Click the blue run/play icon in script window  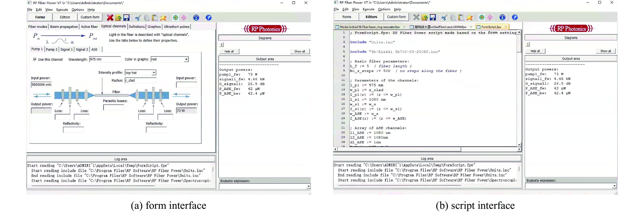[502, 17]
